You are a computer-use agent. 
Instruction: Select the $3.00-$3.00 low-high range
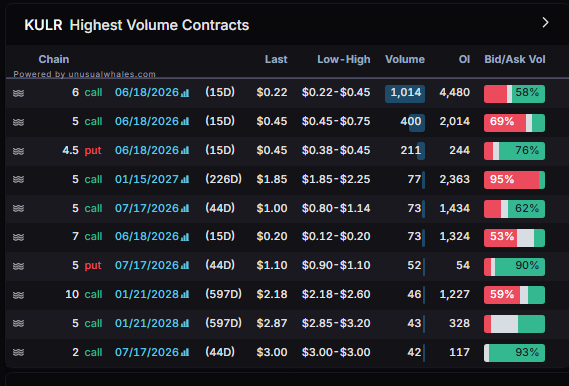[x=336, y=352]
